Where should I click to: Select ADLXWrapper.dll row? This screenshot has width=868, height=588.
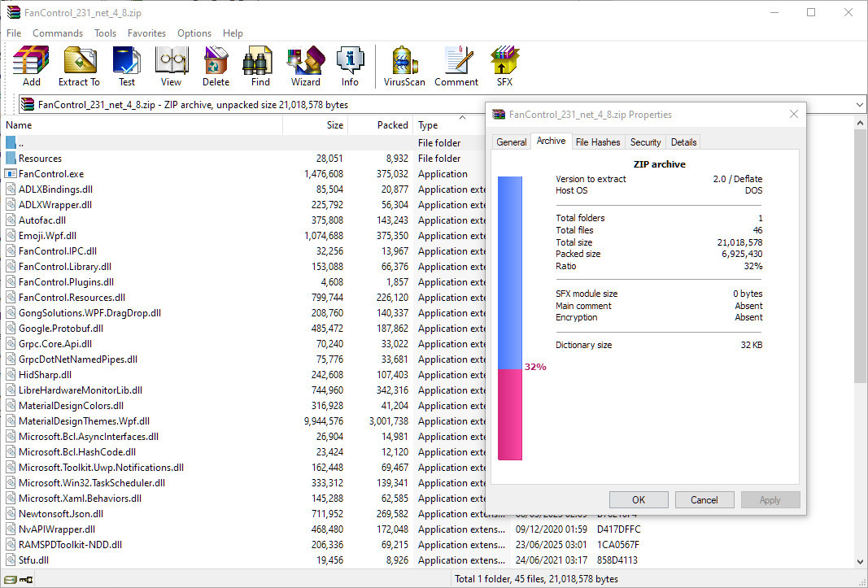pos(244,205)
